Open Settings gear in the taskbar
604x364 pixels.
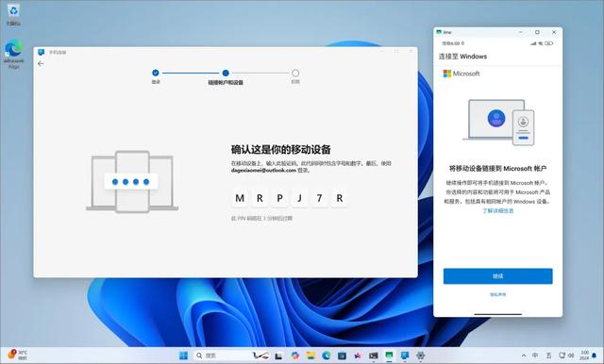pyautogui.click(x=420, y=356)
